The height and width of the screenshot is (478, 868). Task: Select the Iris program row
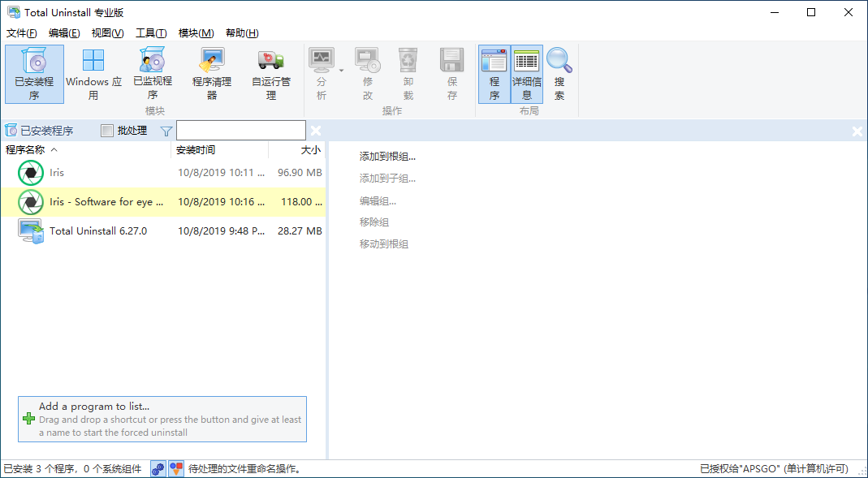(162, 173)
